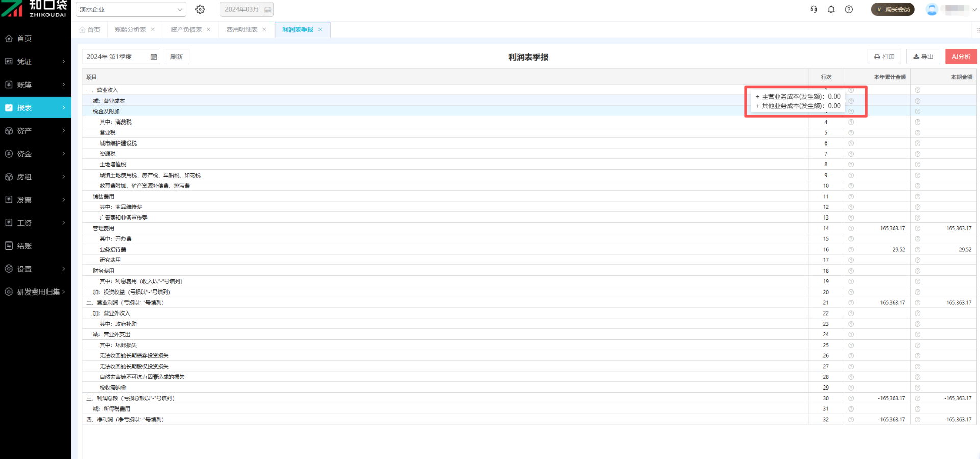Expand the 凭证 sidebar menu
This screenshot has height=459, width=980.
[x=36, y=61]
